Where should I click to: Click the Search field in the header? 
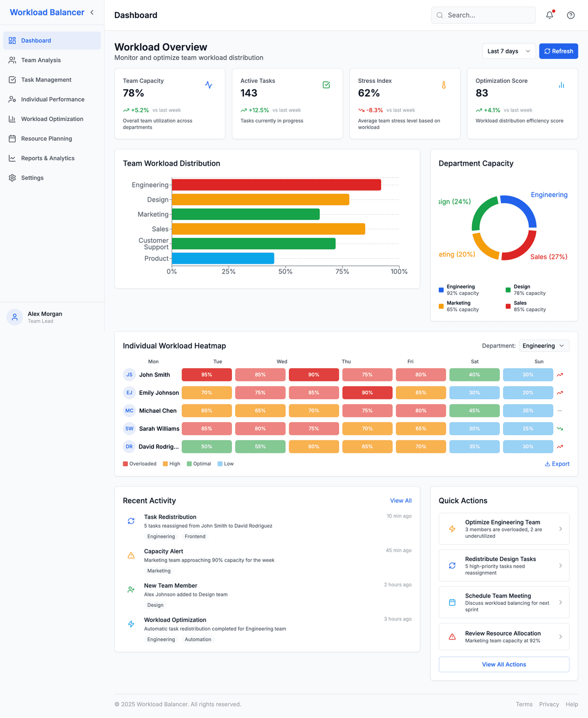(483, 15)
